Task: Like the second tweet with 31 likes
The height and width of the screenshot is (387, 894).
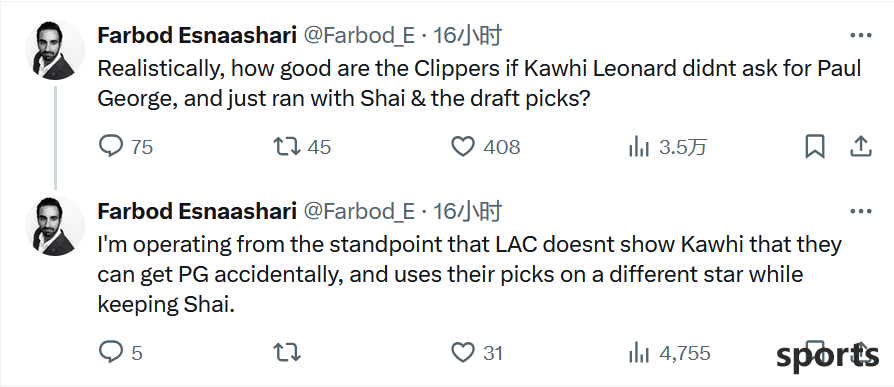Action: (x=477, y=353)
